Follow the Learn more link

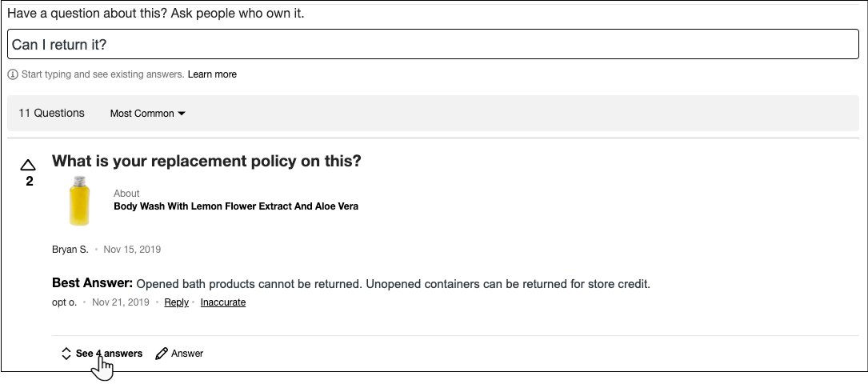coord(212,74)
